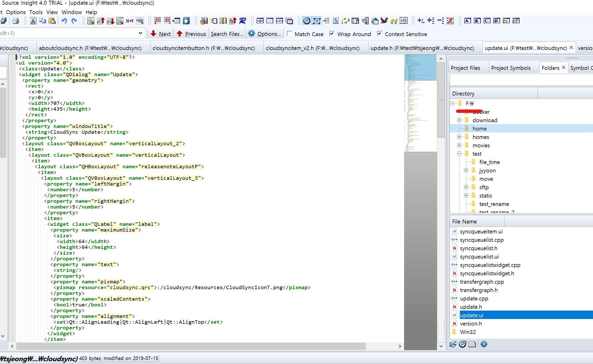Click the Tile Windows layout icon
This screenshot has width=593, height=364.
click(x=260, y=21)
